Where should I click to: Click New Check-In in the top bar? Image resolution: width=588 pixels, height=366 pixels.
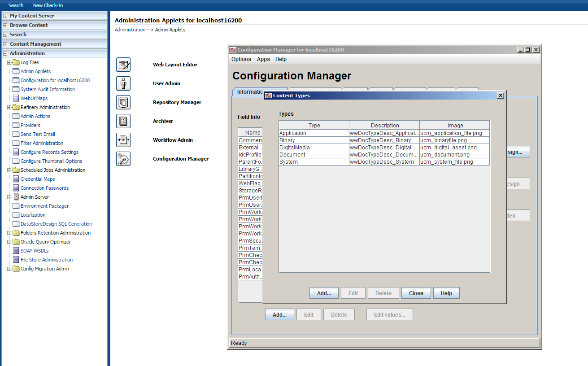pyautogui.click(x=48, y=5)
